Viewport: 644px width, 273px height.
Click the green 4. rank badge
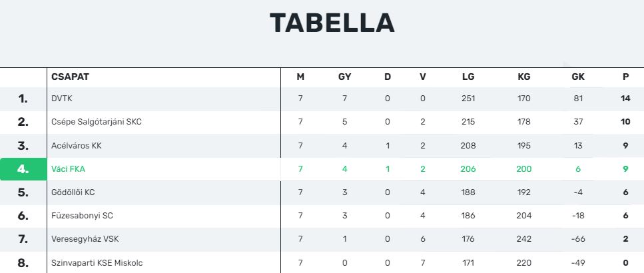(23, 169)
